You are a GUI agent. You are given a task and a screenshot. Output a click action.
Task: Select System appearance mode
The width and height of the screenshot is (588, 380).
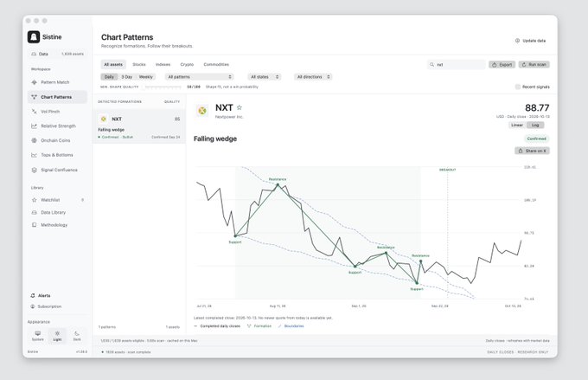click(38, 336)
